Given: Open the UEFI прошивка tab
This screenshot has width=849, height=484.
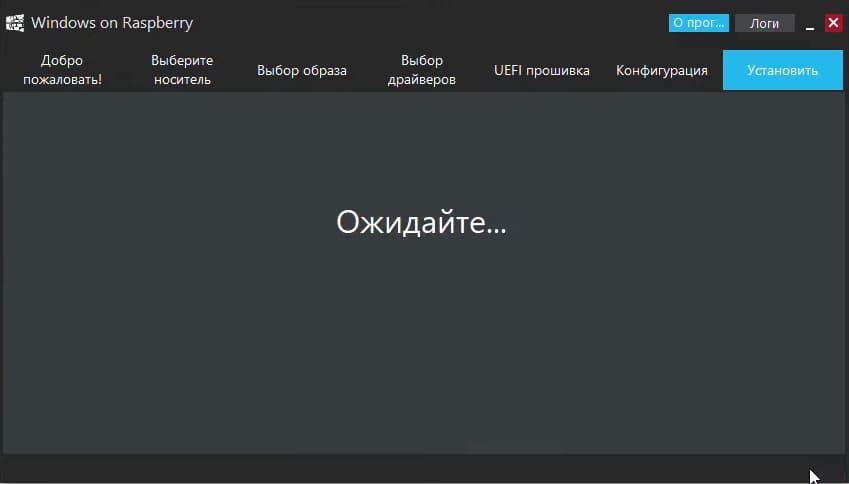Looking at the screenshot, I should coord(541,70).
